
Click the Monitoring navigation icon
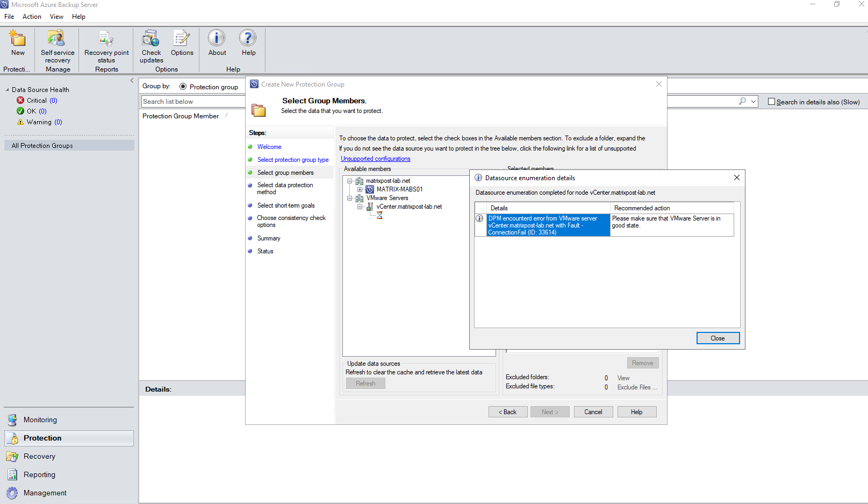click(x=12, y=420)
